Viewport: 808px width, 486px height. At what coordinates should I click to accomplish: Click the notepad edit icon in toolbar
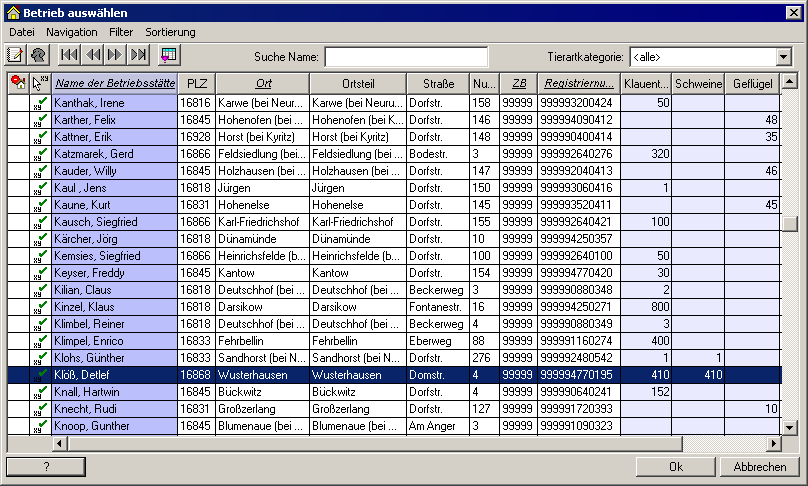coord(15,55)
